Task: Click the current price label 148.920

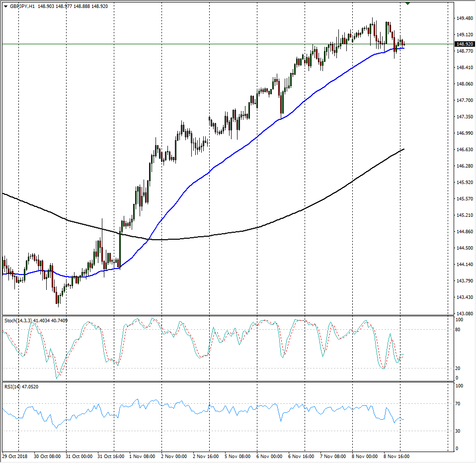Action: (x=464, y=44)
